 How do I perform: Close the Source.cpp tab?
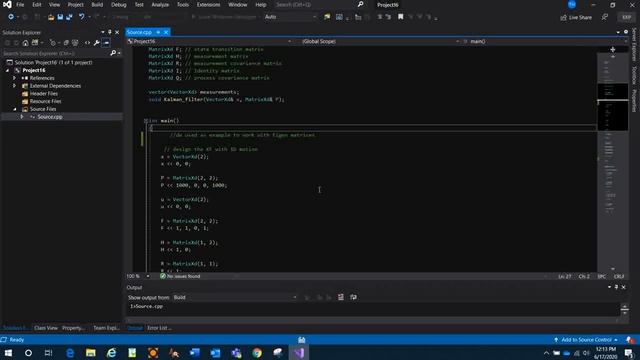pyautogui.click(x=166, y=32)
